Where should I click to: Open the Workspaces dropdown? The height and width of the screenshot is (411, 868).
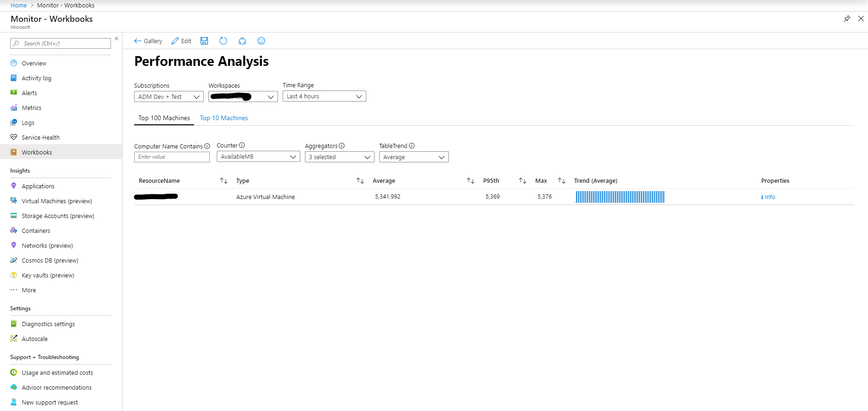pyautogui.click(x=243, y=96)
